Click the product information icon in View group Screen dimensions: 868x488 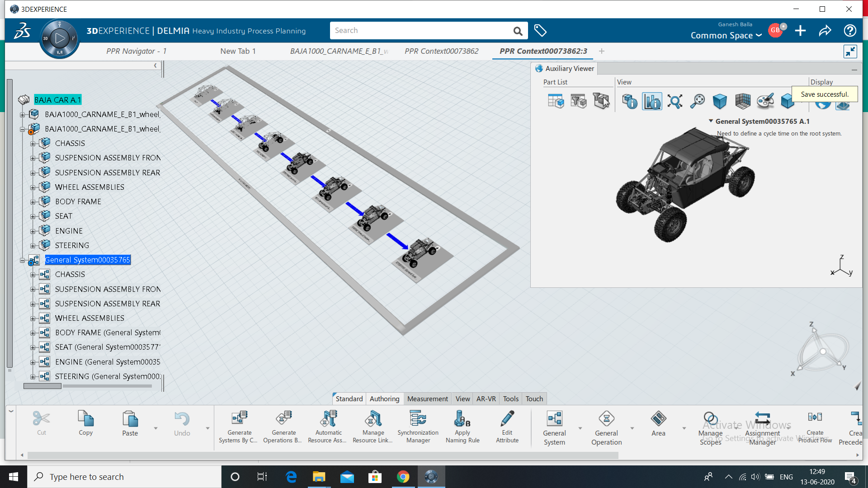[x=629, y=101]
